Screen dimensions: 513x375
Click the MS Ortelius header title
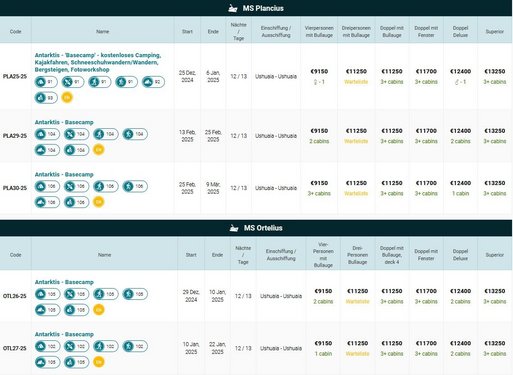click(x=263, y=228)
